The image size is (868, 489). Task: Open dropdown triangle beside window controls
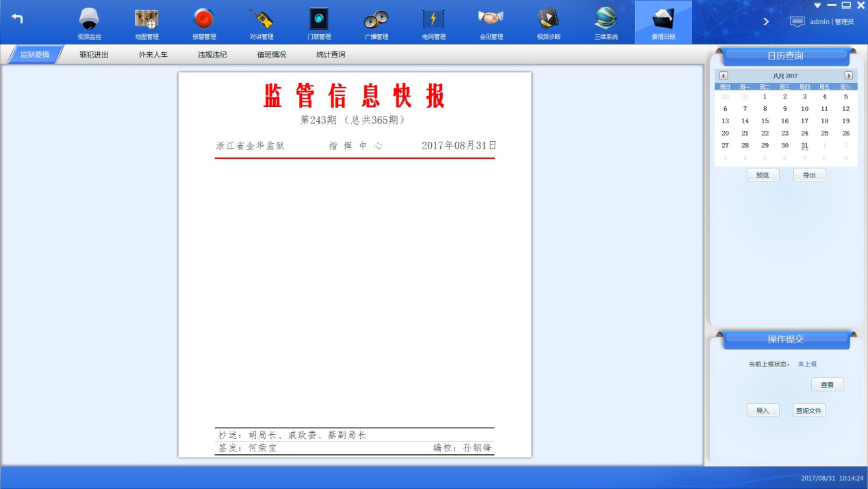(x=817, y=5)
